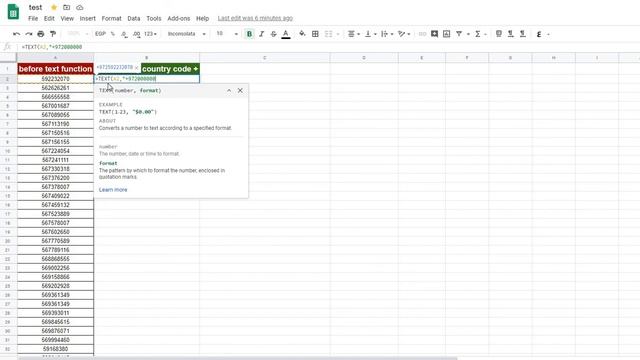This screenshot has height=360, width=640.
Task: Open the View menu
Action: pos(67,18)
